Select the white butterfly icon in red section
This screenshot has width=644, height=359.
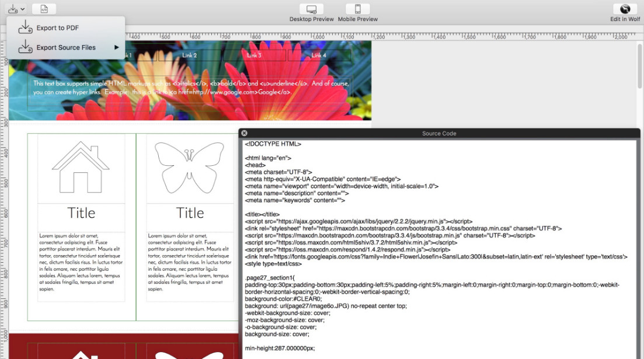click(x=189, y=355)
